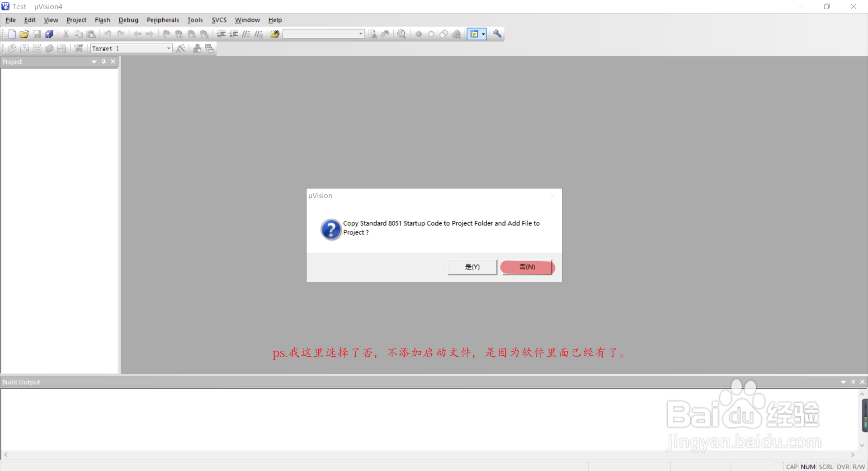Open Find in Files icon
This screenshot has width=868, height=471.
(x=275, y=34)
